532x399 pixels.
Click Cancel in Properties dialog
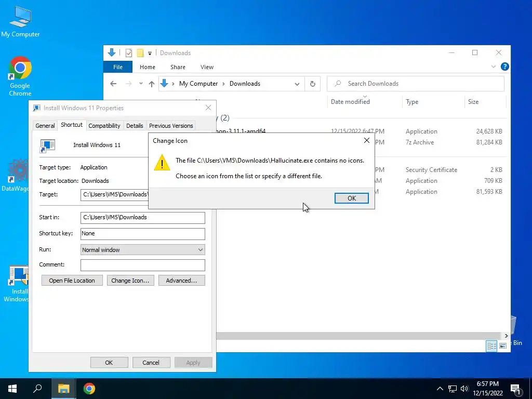tap(151, 362)
